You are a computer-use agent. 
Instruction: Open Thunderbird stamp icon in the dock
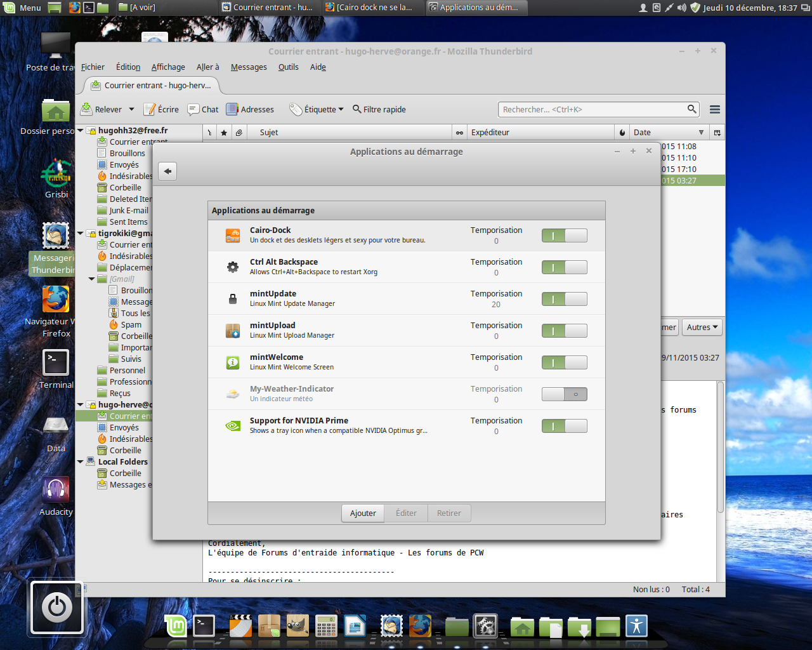point(391,627)
